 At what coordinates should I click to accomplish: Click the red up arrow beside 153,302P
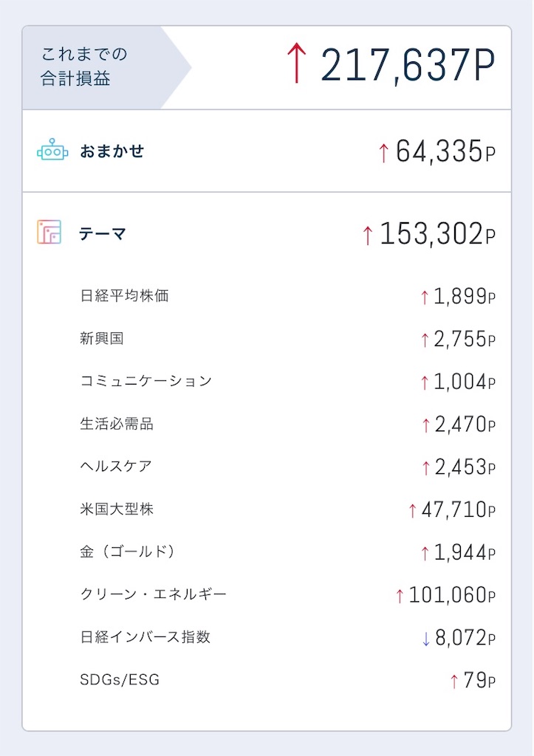click(368, 236)
